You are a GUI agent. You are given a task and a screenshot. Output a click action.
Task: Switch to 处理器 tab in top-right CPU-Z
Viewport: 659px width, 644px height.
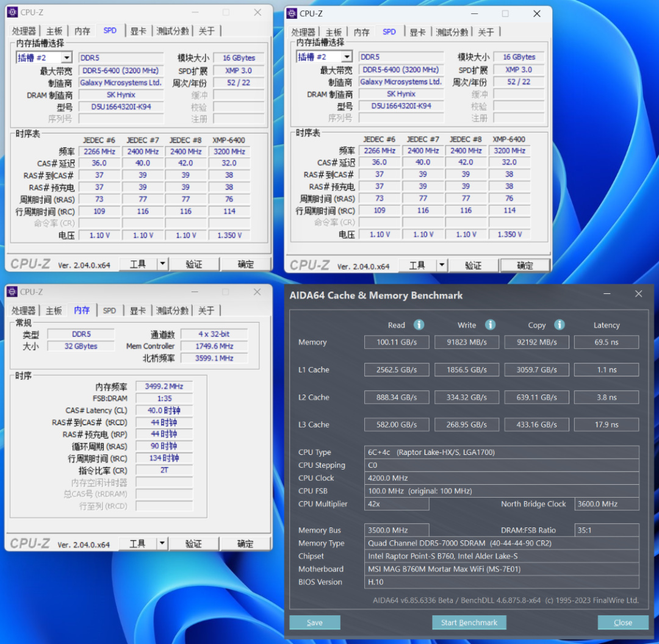tap(303, 32)
